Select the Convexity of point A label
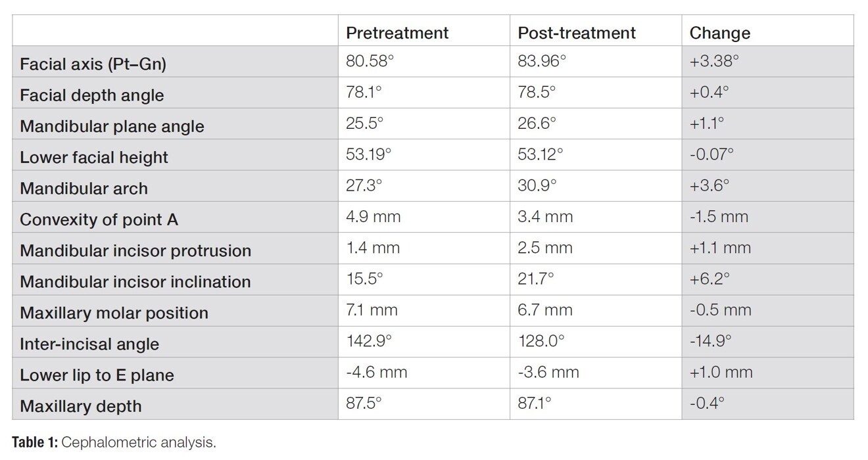The width and height of the screenshot is (868, 460). click(x=99, y=219)
